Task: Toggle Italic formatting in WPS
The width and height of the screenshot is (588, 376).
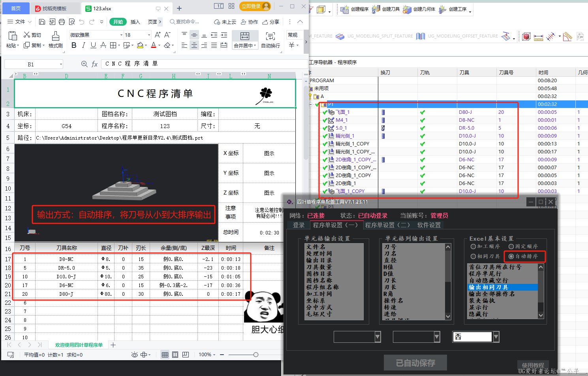Action: (x=83, y=45)
